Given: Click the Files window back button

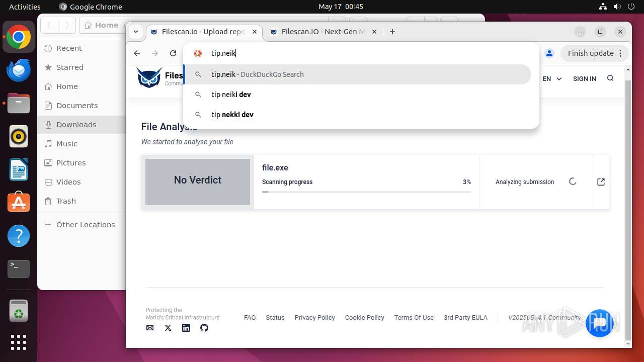Looking at the screenshot, I should (x=49, y=25).
